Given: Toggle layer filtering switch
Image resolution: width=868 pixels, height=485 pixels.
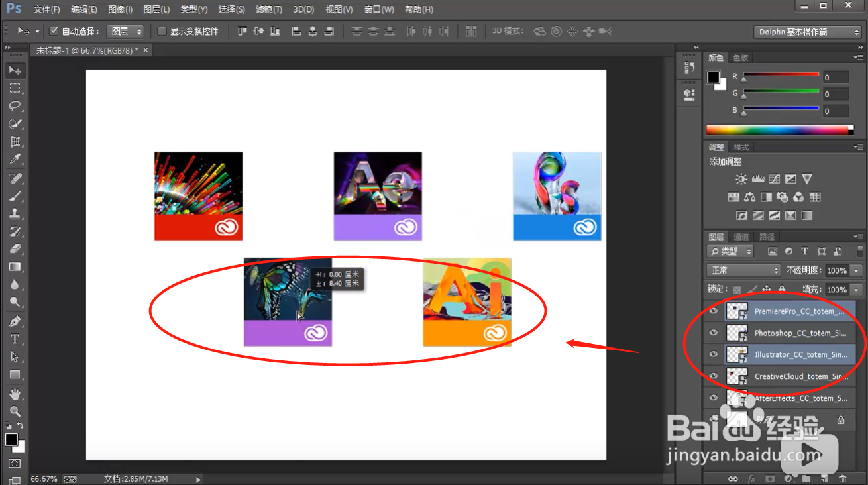Looking at the screenshot, I should click(859, 251).
